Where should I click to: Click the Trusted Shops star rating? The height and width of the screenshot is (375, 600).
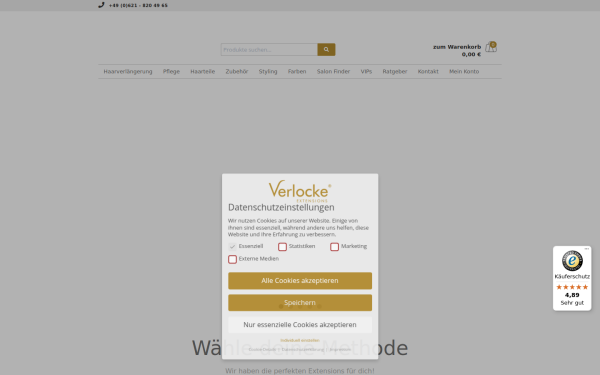point(572,287)
